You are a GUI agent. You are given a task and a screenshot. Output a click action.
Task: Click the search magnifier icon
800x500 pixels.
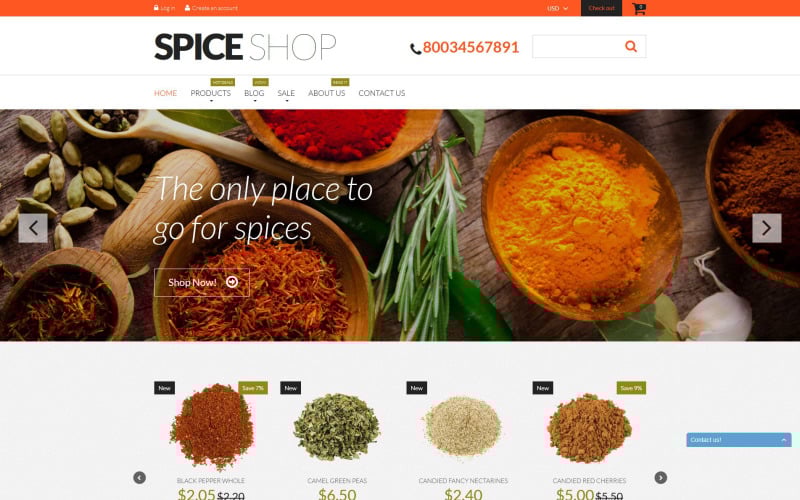[631, 46]
